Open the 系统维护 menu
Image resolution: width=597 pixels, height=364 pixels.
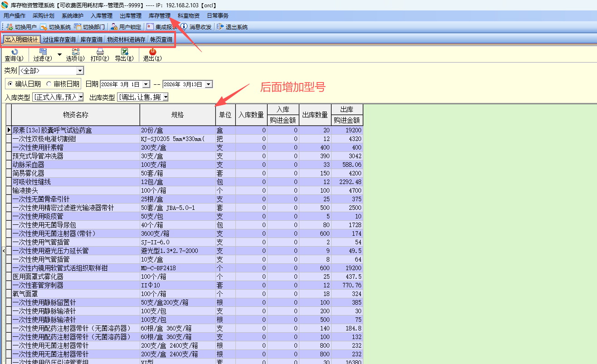[x=73, y=15]
